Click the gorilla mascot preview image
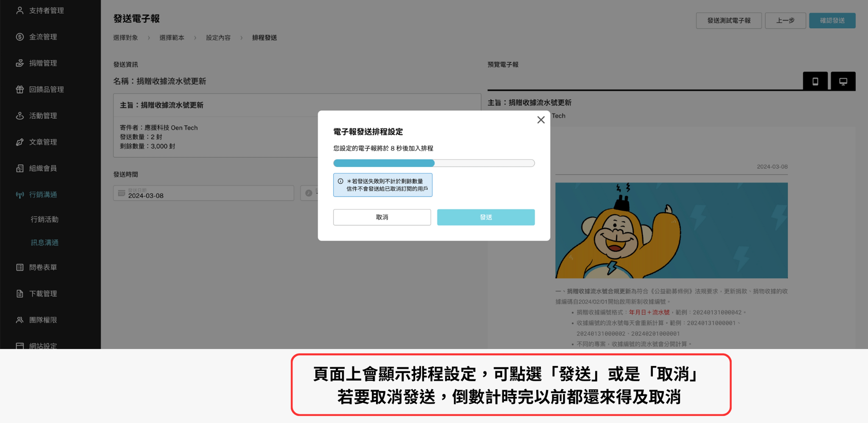 [671, 230]
